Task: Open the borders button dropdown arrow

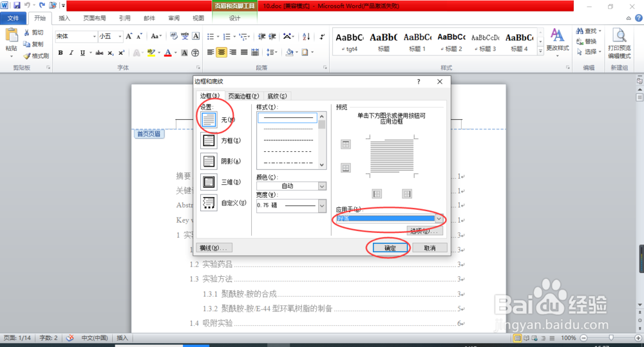Action: pyautogui.click(x=312, y=52)
